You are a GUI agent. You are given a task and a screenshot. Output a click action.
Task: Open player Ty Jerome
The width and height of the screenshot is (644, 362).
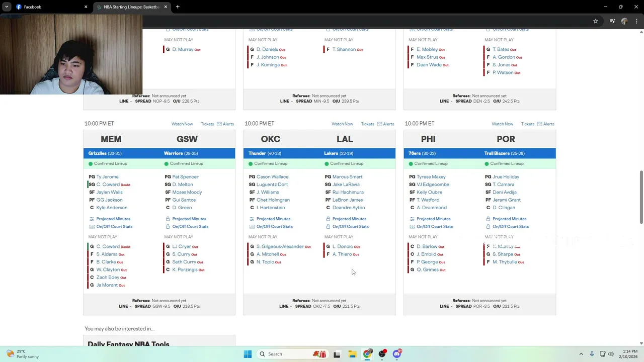[x=107, y=177]
